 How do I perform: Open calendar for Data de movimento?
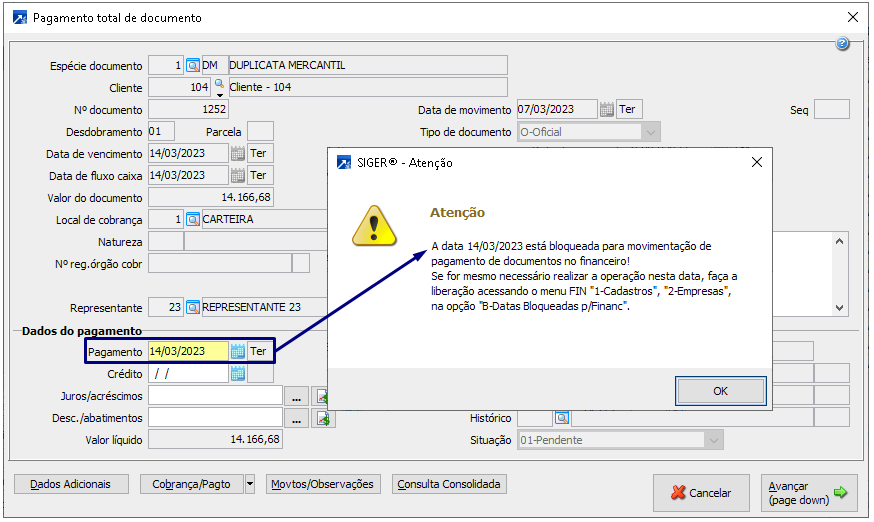[606, 110]
